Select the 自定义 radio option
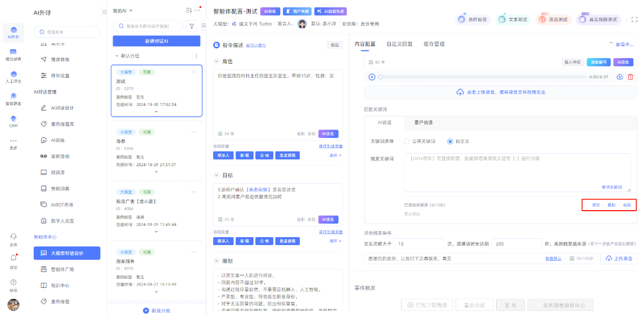The height and width of the screenshot is (316, 644). click(x=450, y=141)
